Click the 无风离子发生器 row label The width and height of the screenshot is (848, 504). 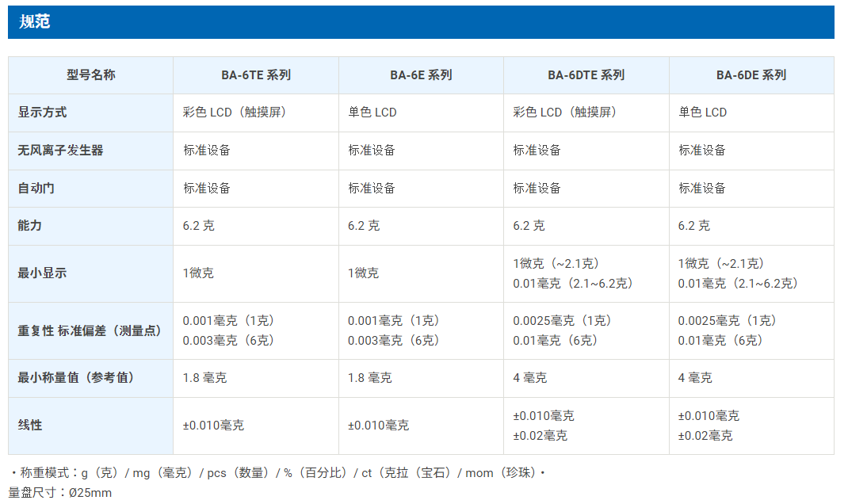(61, 150)
